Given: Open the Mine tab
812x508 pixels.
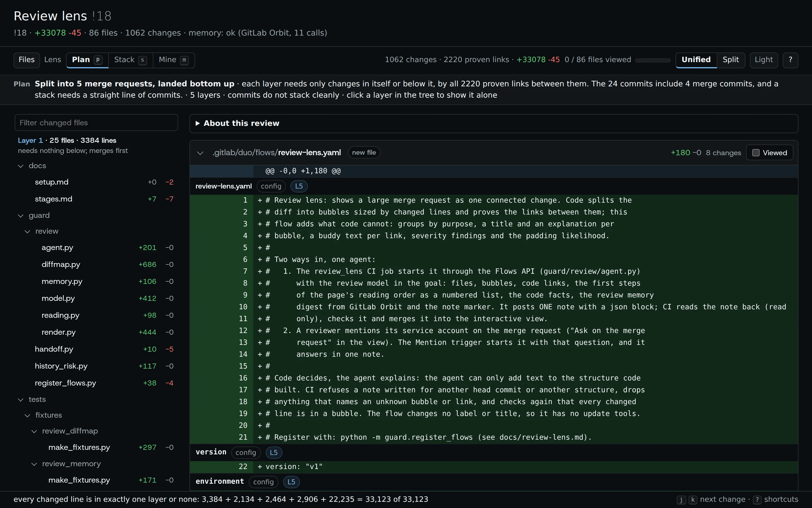Looking at the screenshot, I should click(x=173, y=60).
